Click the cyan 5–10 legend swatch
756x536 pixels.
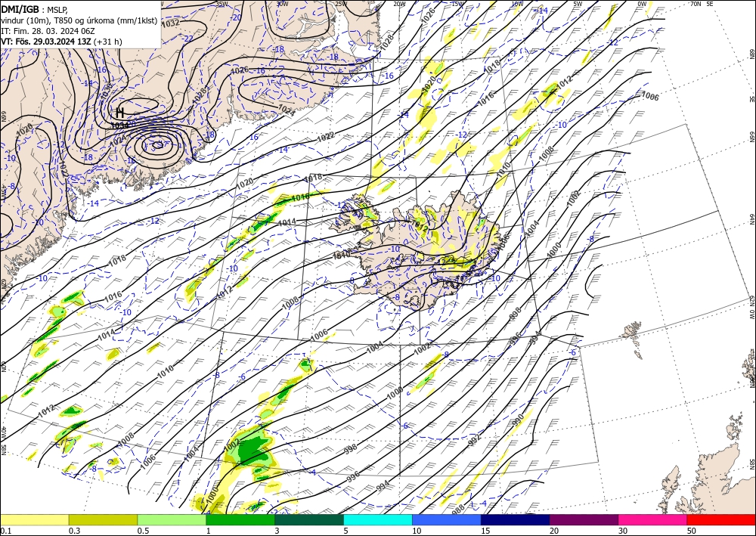pos(378,519)
